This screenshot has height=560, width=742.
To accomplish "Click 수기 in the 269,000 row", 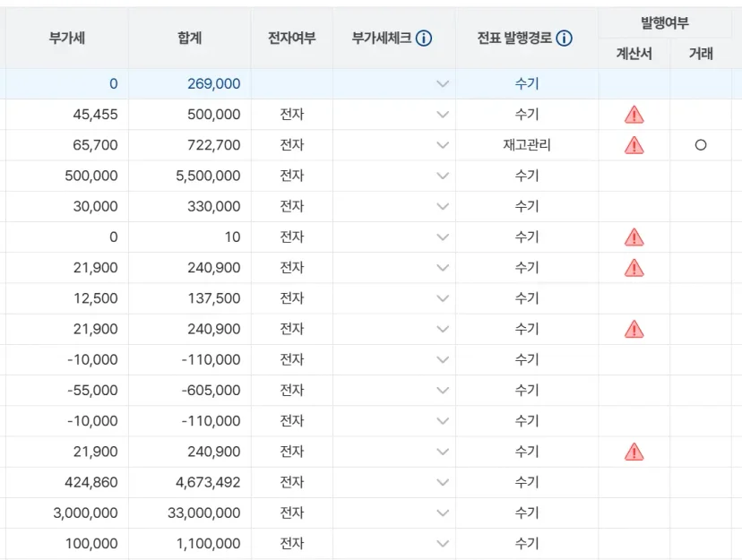I will [527, 83].
